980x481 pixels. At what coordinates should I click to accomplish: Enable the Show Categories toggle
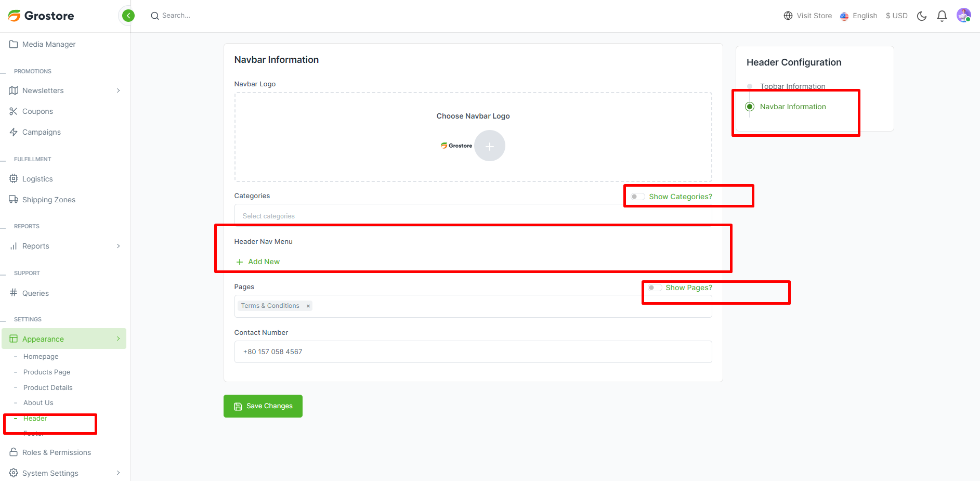pyautogui.click(x=637, y=197)
